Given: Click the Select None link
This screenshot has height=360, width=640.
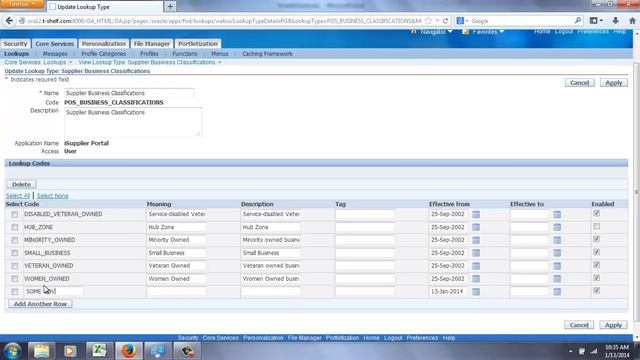Looking at the screenshot, I should [x=53, y=196].
